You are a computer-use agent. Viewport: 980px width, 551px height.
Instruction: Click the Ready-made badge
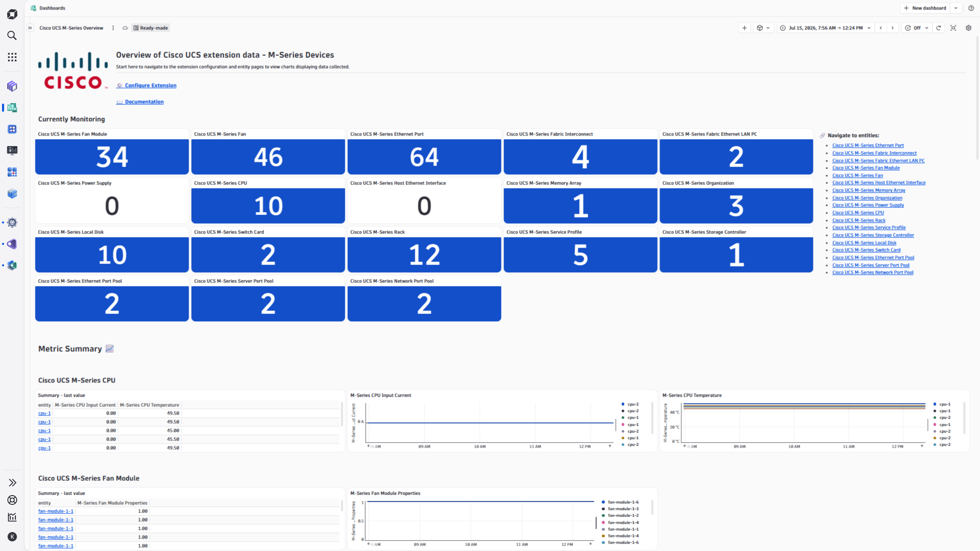151,28
